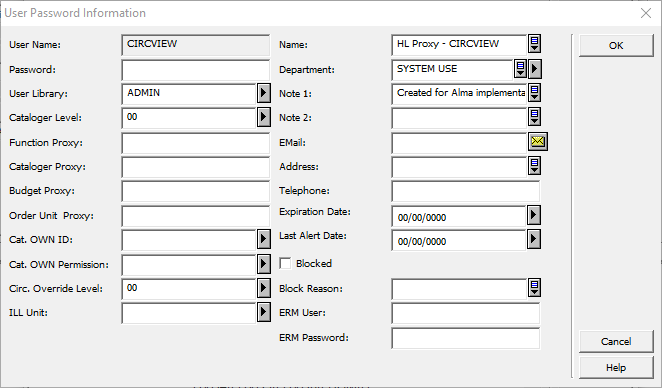Open the Expiration Date picker arrow
This screenshot has width=662, height=388.
(x=534, y=215)
